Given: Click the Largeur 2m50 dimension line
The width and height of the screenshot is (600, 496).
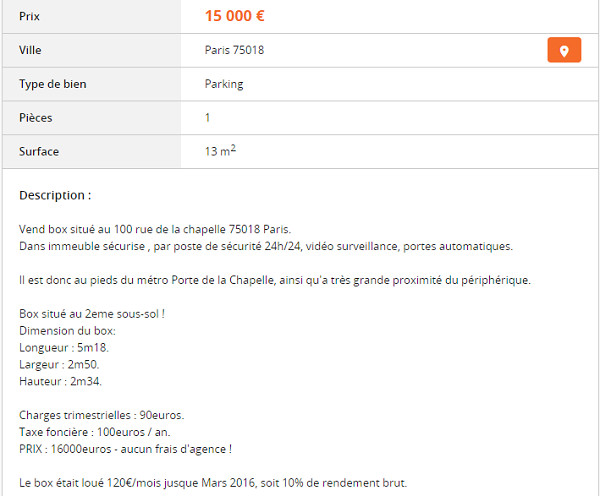Looking at the screenshot, I should tap(59, 364).
